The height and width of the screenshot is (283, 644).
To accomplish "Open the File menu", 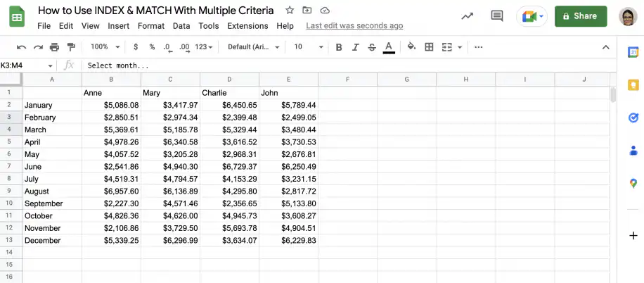I will [x=44, y=26].
